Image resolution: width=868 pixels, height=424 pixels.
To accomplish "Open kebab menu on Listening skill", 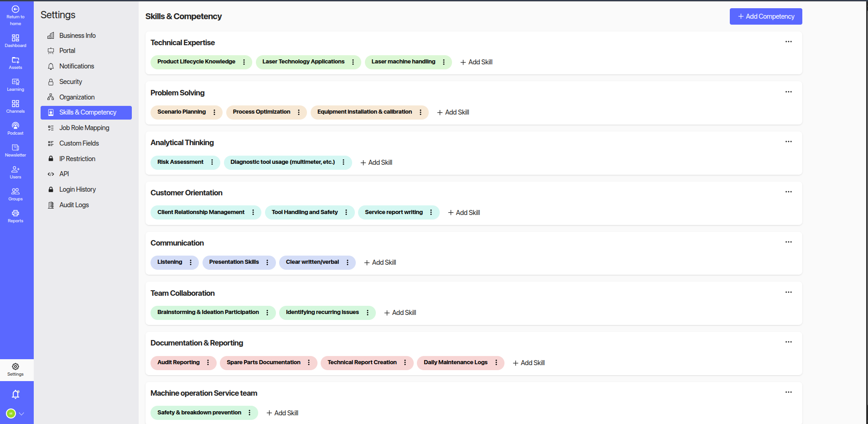I will pyautogui.click(x=191, y=262).
